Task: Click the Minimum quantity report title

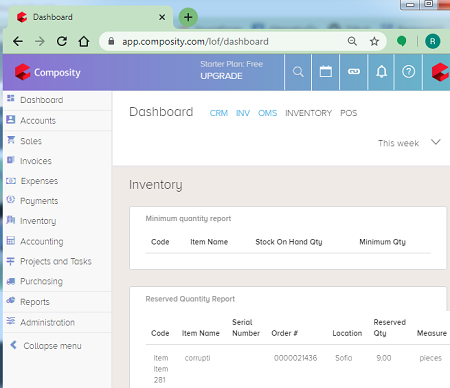Action: 188,219
